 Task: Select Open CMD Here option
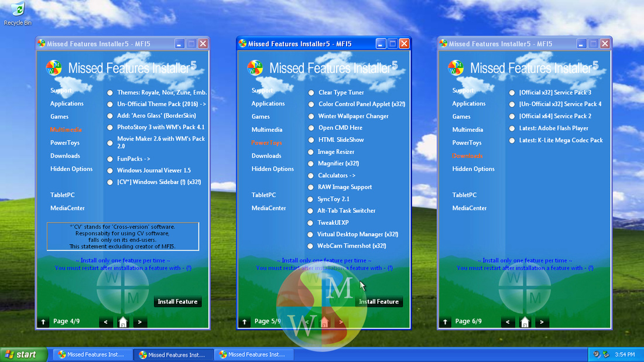pyautogui.click(x=311, y=128)
